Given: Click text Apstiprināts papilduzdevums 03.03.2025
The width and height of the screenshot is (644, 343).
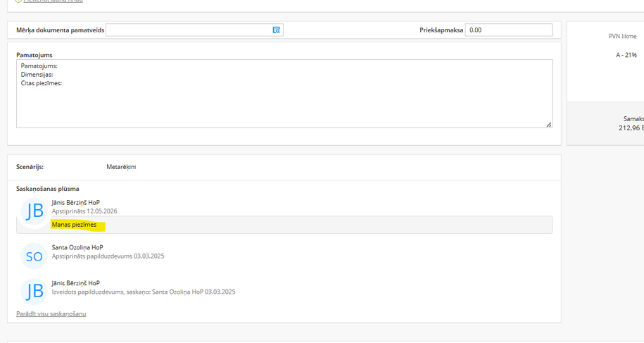Looking at the screenshot, I should click(x=108, y=256).
